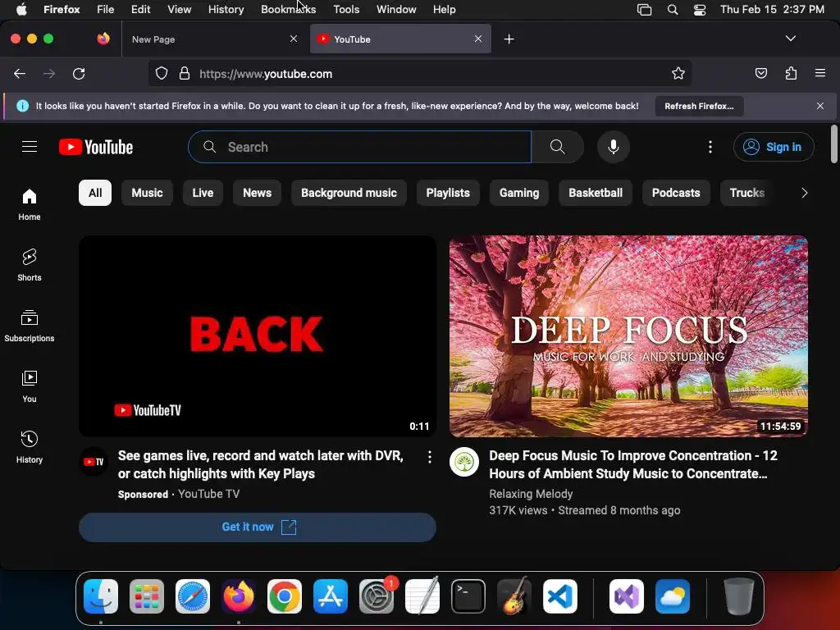Filter by the Live chip
Screen dimensions: 840x630
203,193
